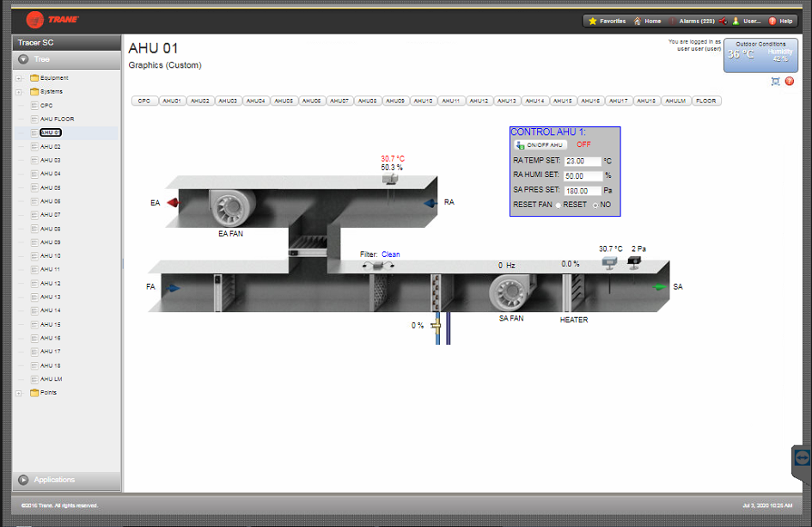
Task: Expand the Equipment folder plus box
Action: pos(19,78)
